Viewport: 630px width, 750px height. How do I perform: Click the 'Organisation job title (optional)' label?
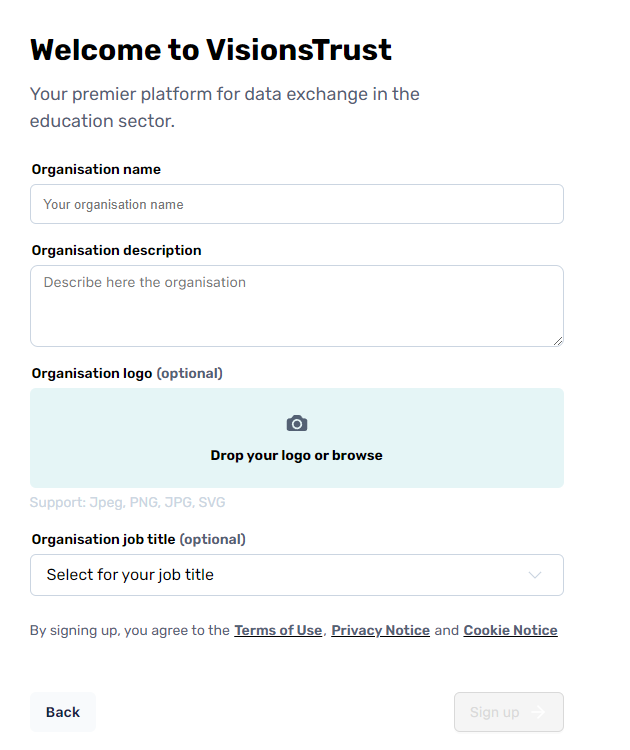[138, 539]
